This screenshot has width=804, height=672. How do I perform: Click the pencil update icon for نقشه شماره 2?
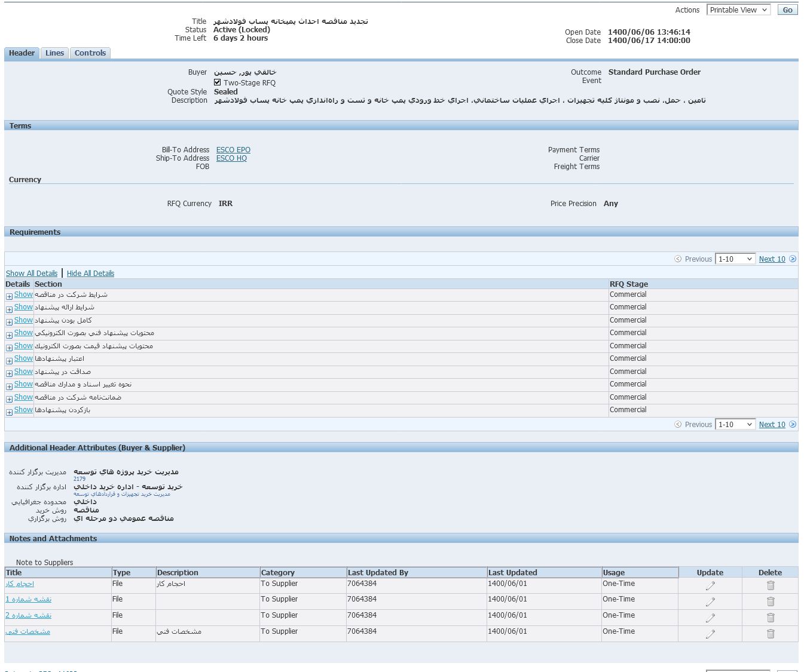pos(710,618)
